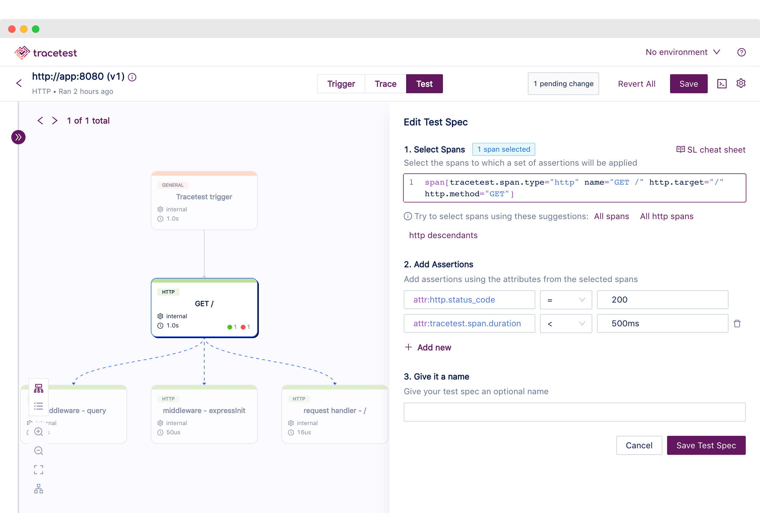This screenshot has height=532, width=760.
Task: Zoom out of the trace diagram
Action: (38, 451)
